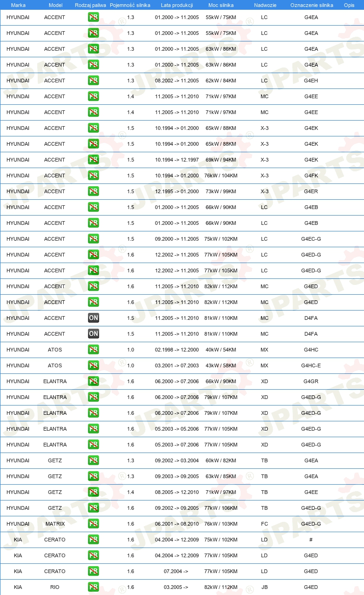
Task: Click the petrol icon in the G4EH Accent row
Action: coord(93,81)
